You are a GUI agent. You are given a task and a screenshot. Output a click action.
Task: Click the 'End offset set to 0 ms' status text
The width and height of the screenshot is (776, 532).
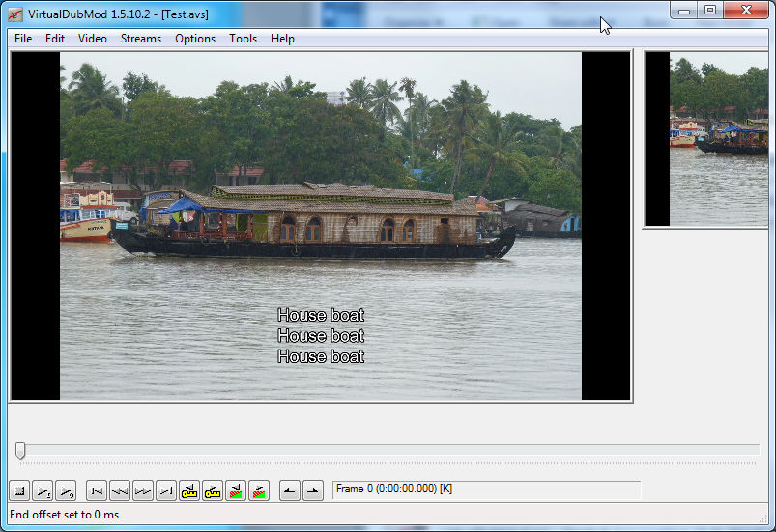[65, 515]
